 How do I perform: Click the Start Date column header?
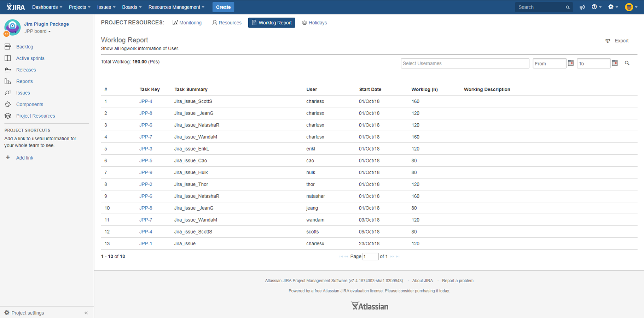370,90
